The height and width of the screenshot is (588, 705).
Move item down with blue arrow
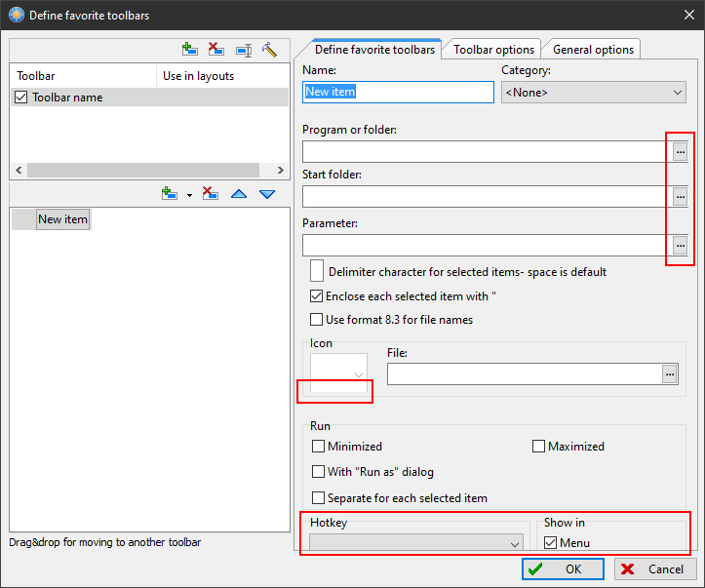click(x=267, y=194)
